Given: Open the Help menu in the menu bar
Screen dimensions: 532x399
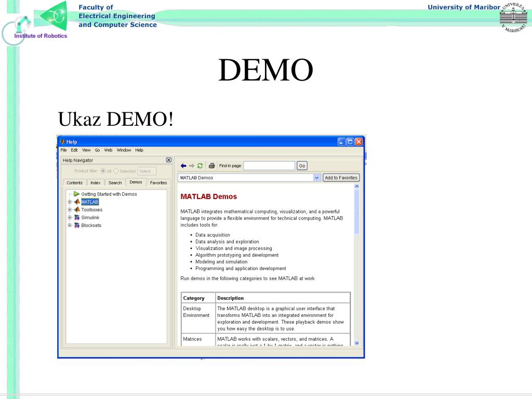Looking at the screenshot, I should (x=139, y=150).
